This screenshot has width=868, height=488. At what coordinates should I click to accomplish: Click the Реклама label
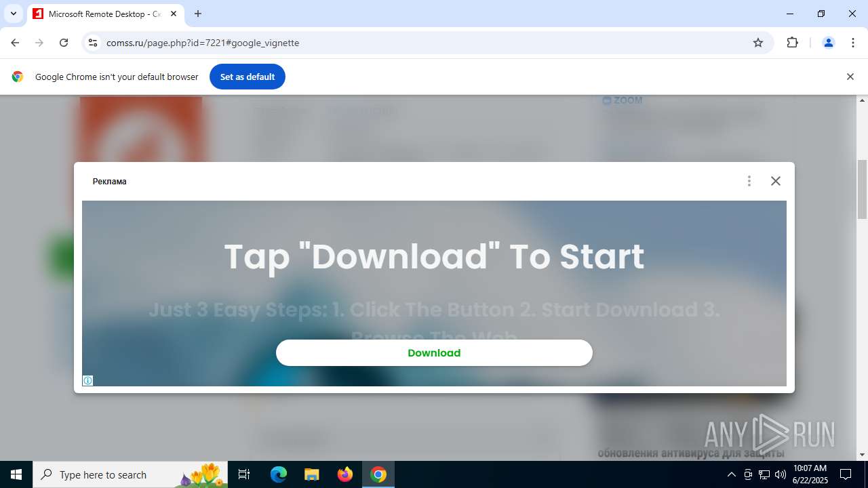(x=110, y=181)
